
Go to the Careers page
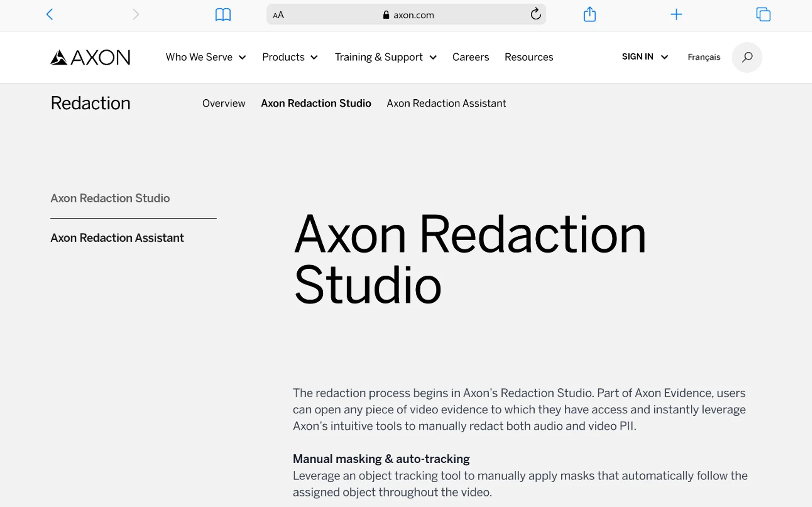click(470, 57)
